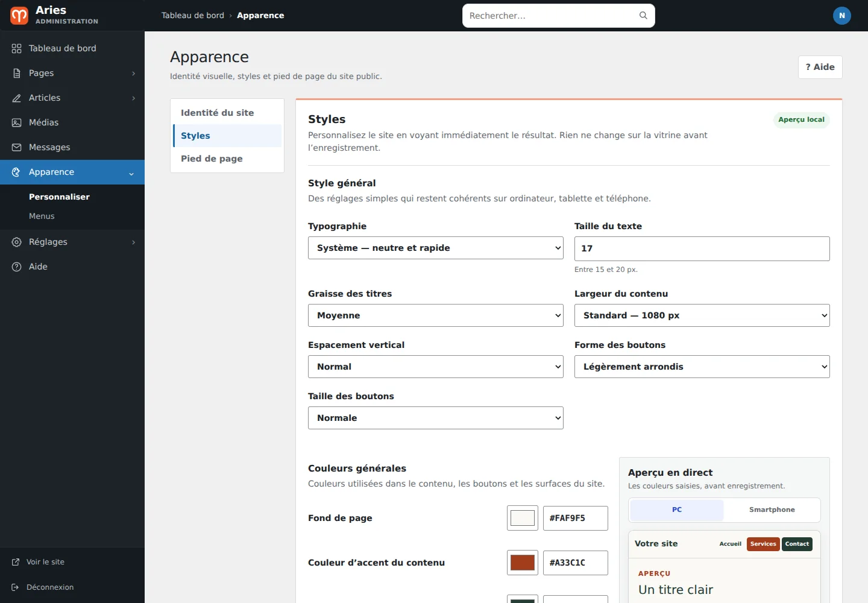Click the Aide question-mark sidebar icon
The height and width of the screenshot is (603, 868).
click(16, 267)
